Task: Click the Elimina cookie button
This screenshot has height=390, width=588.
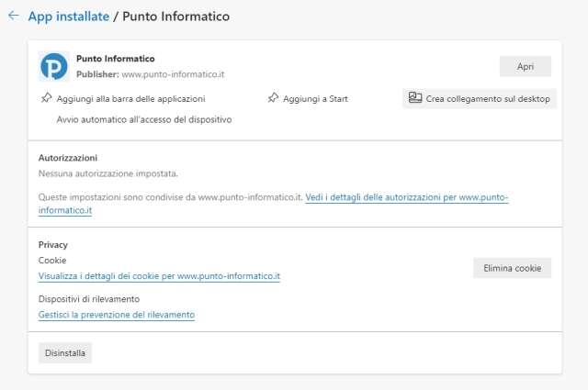Action: tap(513, 268)
